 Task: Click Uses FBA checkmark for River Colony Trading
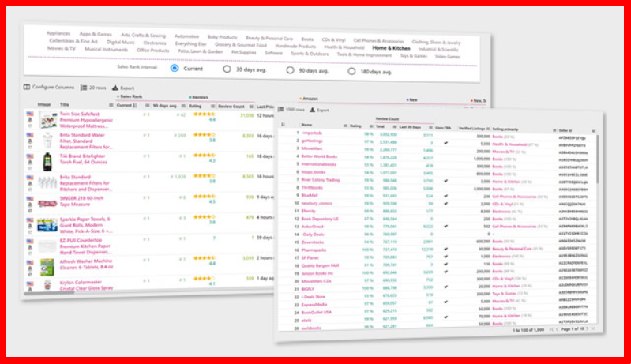point(446,181)
